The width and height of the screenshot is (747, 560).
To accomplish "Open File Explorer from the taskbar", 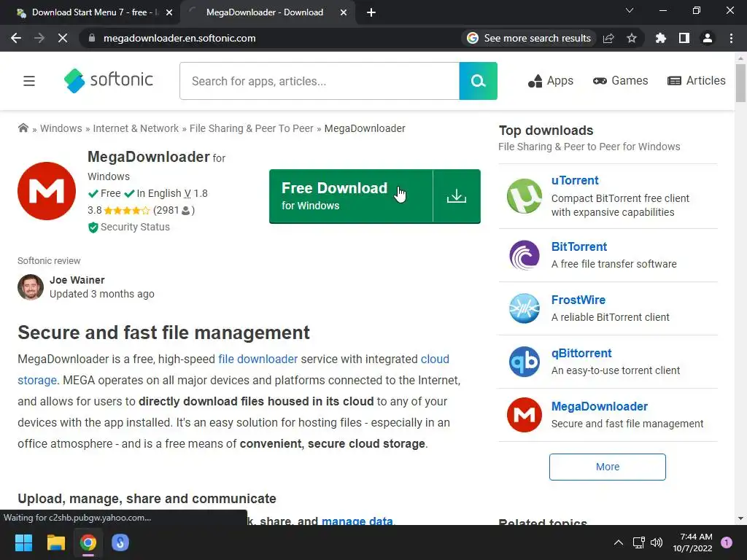I will point(55,542).
